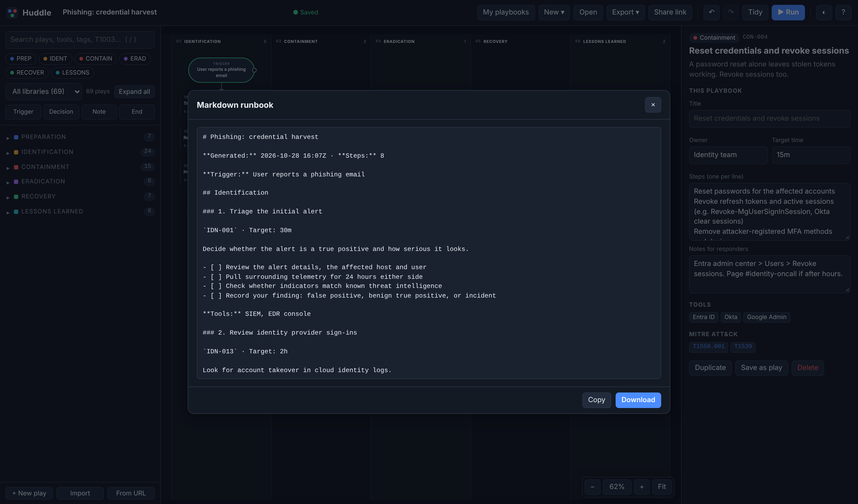The image size is (858, 504).
Task: Click the Trigger node chip
Action: (23, 112)
